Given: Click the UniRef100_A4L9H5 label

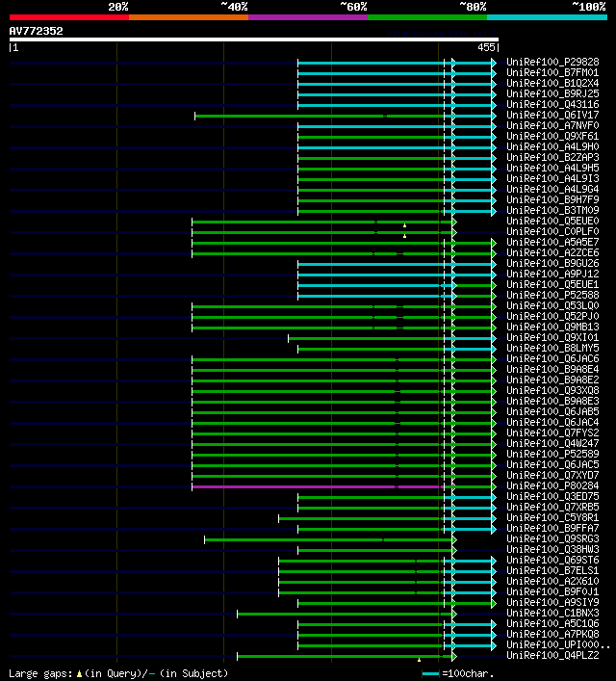Looking at the screenshot, I should click(x=552, y=168).
